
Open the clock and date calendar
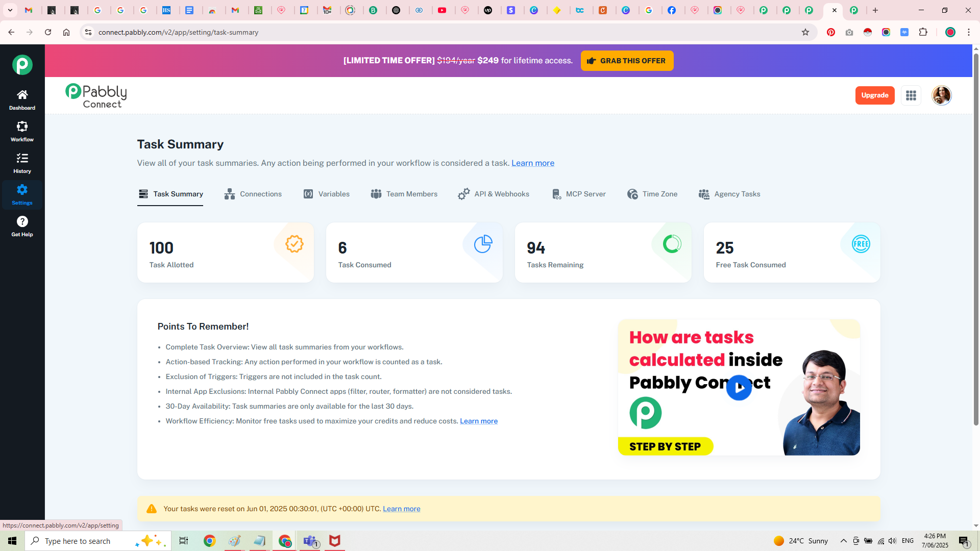935,541
